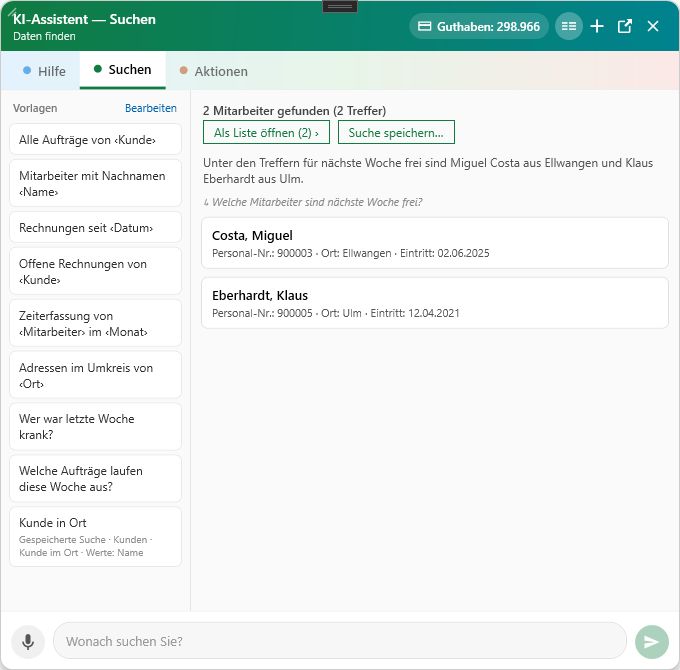Toggle the template panel list icon
Image resolution: width=680 pixels, height=670 pixels.
pos(569,26)
